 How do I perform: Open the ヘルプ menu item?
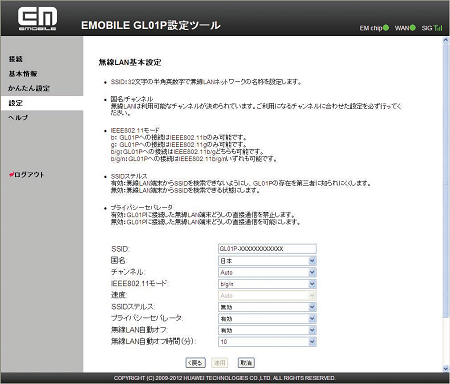(x=18, y=117)
